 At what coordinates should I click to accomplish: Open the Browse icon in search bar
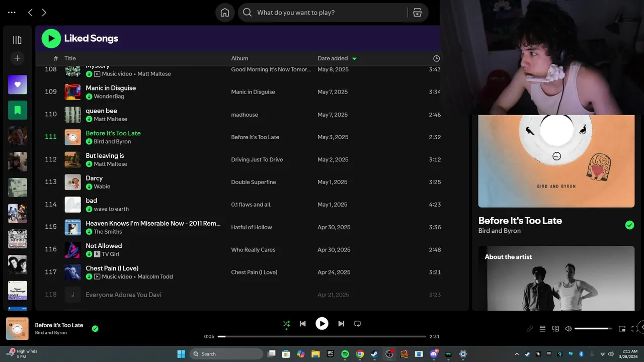(417, 13)
